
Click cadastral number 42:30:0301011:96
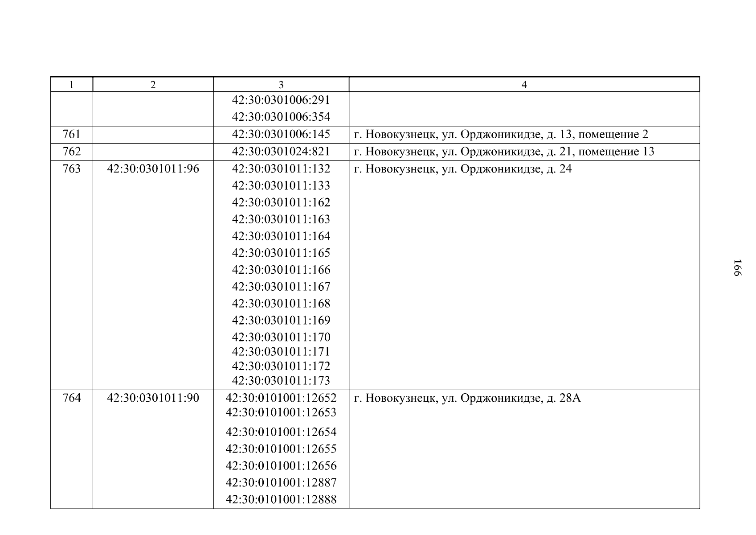[153, 169]
